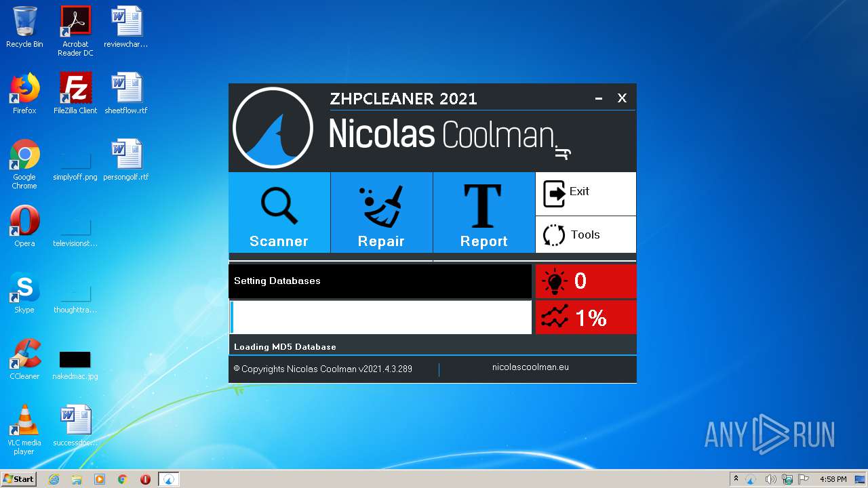The image size is (868, 488).
Task: Open the Report tile
Action: coord(484,212)
